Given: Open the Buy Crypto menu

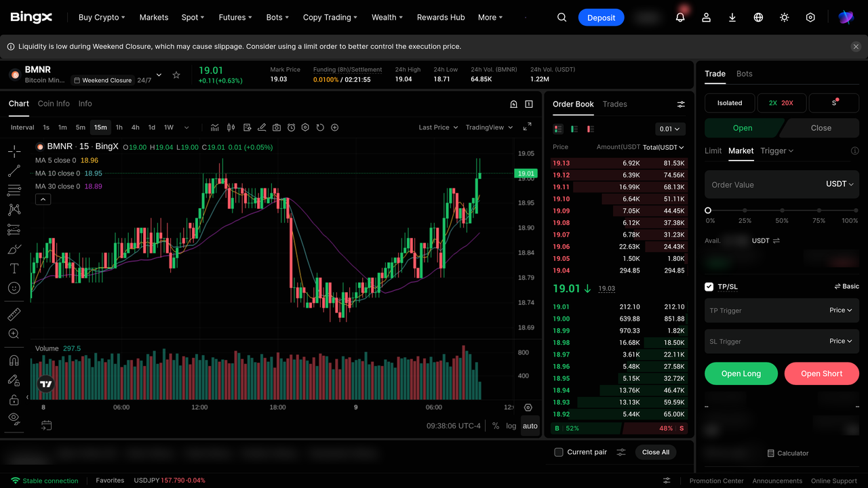Looking at the screenshot, I should pos(101,18).
